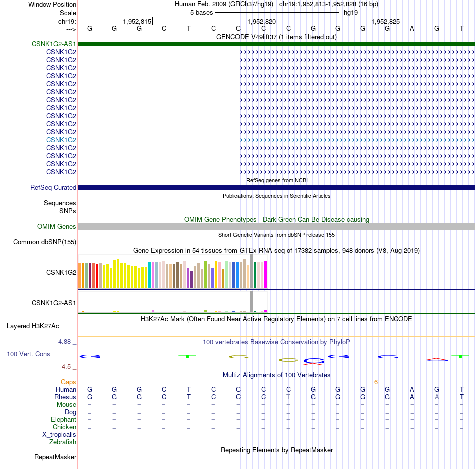Click the gray mismatched A in Rhesus row
The height and width of the screenshot is (469, 476).
pos(437,397)
